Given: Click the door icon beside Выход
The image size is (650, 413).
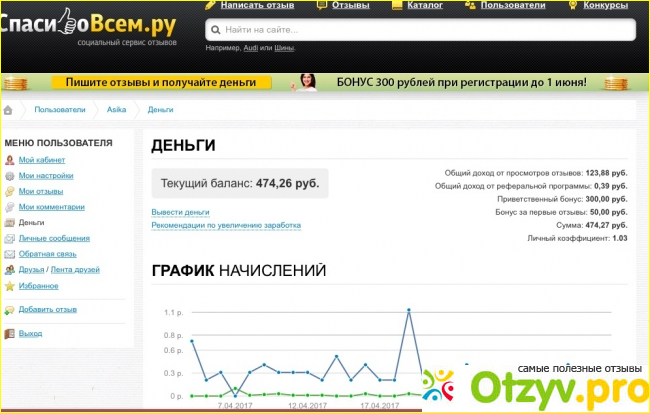Looking at the screenshot, I should pos(10,333).
